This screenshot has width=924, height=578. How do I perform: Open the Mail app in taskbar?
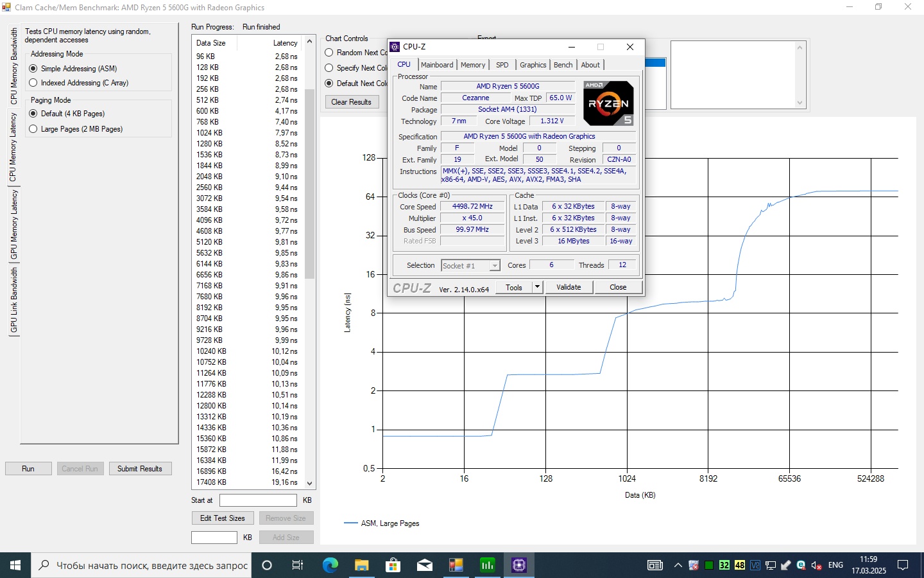(424, 565)
